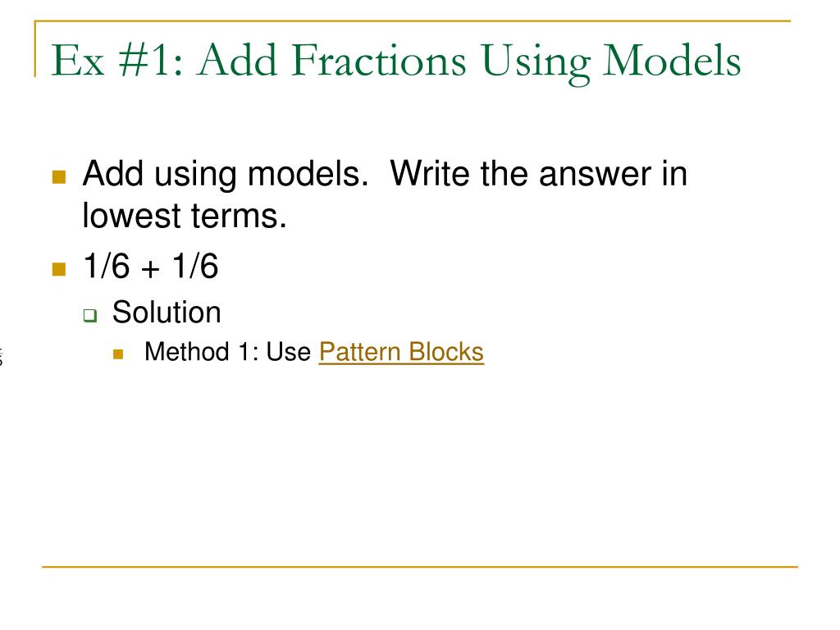The image size is (840, 630).
Task: Click the clipped fragment at the left edge
Action: click(x=2, y=356)
